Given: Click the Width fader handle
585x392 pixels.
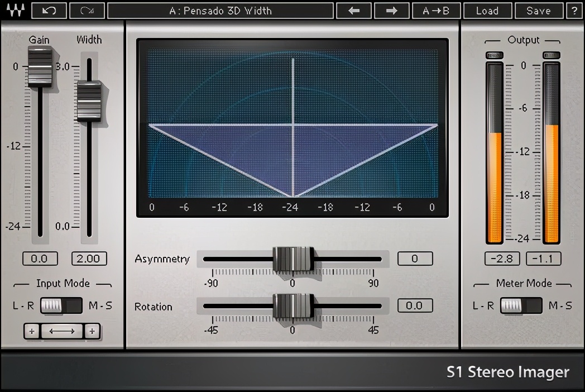Looking at the screenshot, I should [x=89, y=102].
